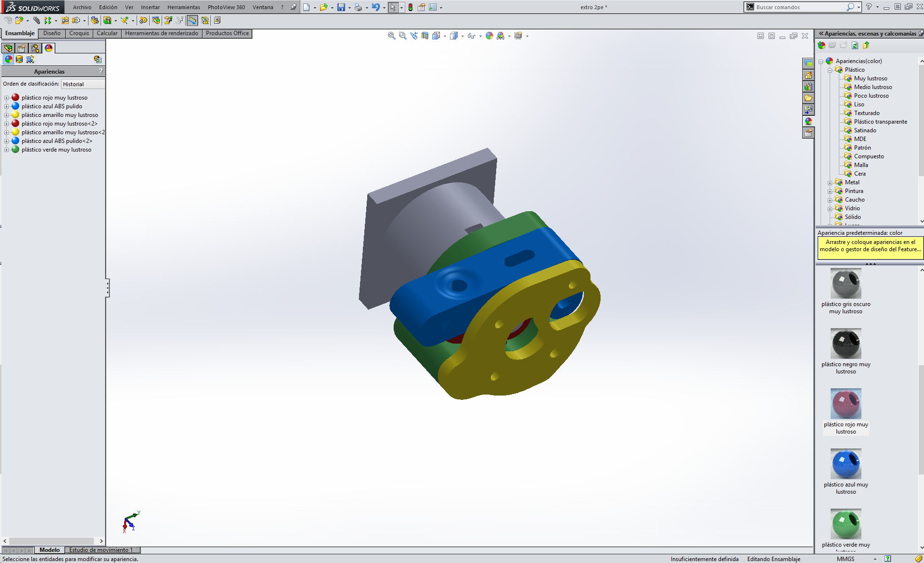Image resolution: width=924 pixels, height=563 pixels.
Task: Click the Custom Properties icon in task pane
Action: 808,133
